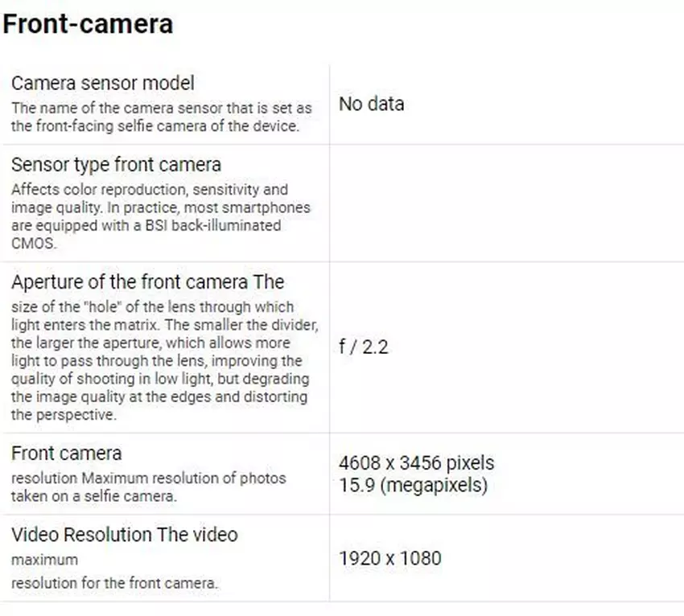Click the 15.9 (megapixels) value
The height and width of the screenshot is (616, 684).
point(413,485)
